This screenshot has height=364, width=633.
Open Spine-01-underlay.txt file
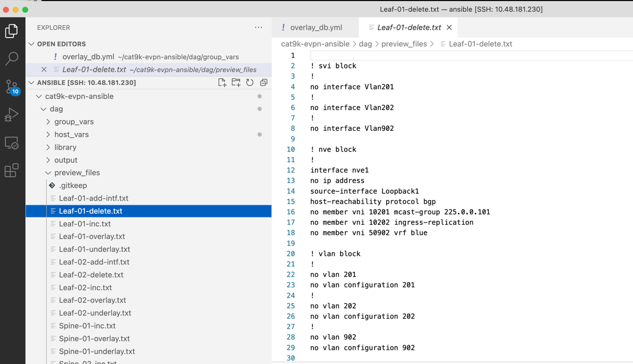(97, 352)
